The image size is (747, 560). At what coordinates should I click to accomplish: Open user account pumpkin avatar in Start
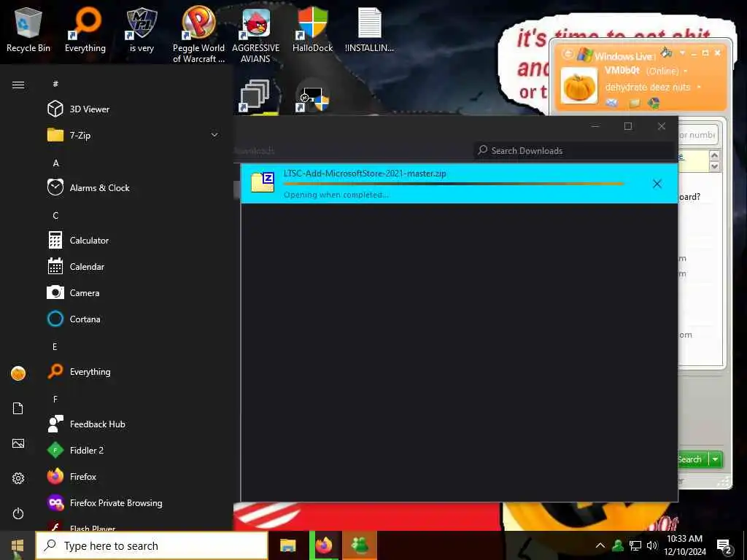pyautogui.click(x=18, y=373)
